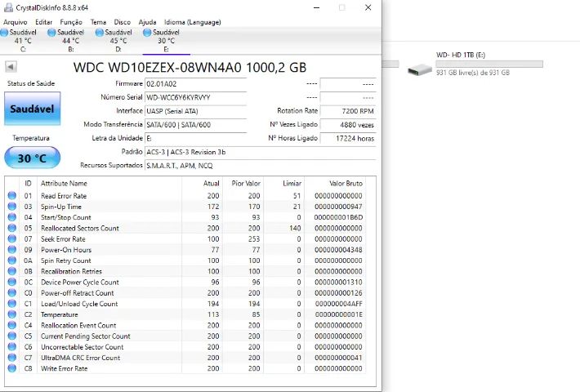This screenshot has height=392, width=580.
Task: Click the status orb for Uncorrectable Sector Count
Action: click(11, 346)
